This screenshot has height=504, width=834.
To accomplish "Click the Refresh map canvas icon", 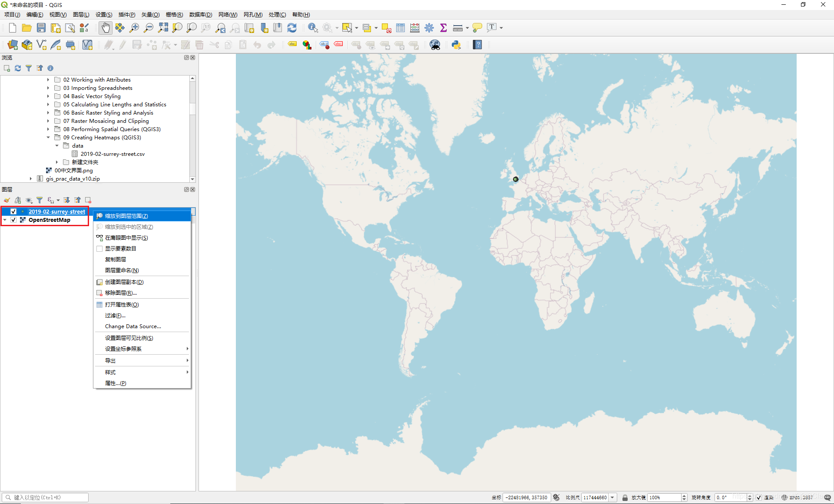I will 292,28.
